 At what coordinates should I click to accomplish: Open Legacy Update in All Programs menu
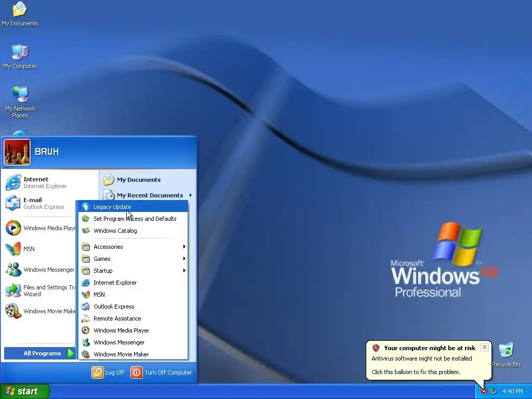coord(133,207)
